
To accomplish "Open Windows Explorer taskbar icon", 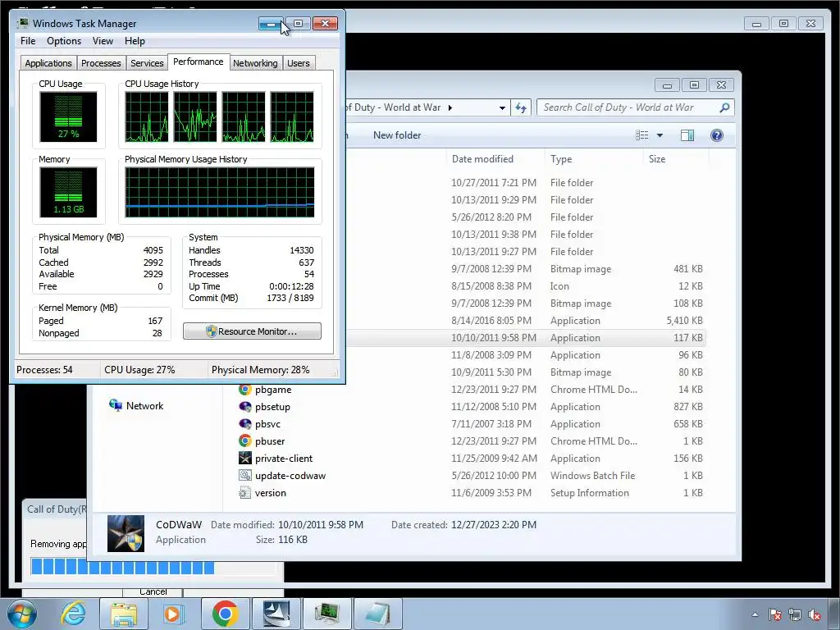I will point(123,614).
